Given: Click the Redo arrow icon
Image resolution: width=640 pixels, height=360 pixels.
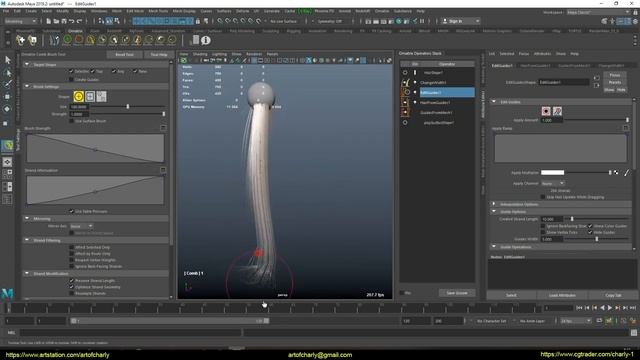Looking at the screenshot, I should [x=80, y=21].
